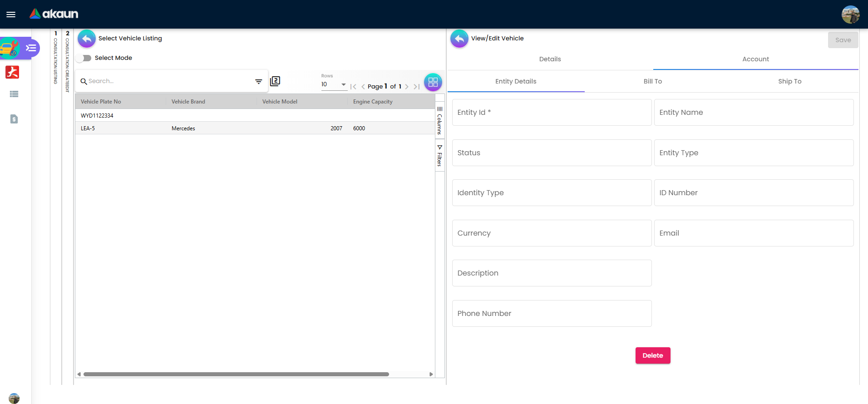Open advanced search filter icon
Image resolution: width=868 pixels, height=404 pixels.
click(259, 82)
